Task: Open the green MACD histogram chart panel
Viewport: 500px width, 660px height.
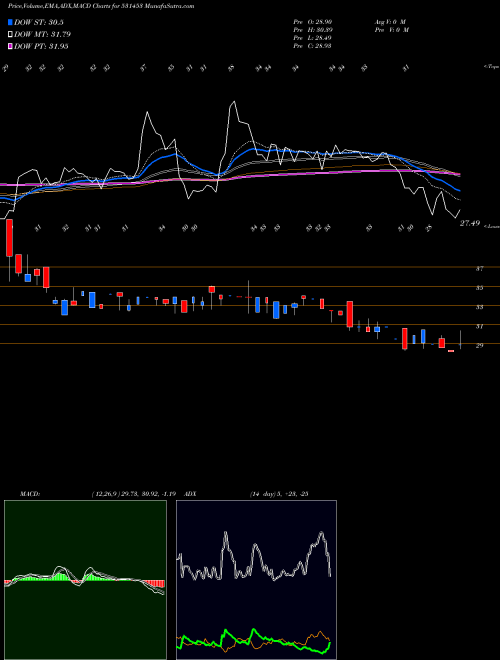Action: click(85, 580)
